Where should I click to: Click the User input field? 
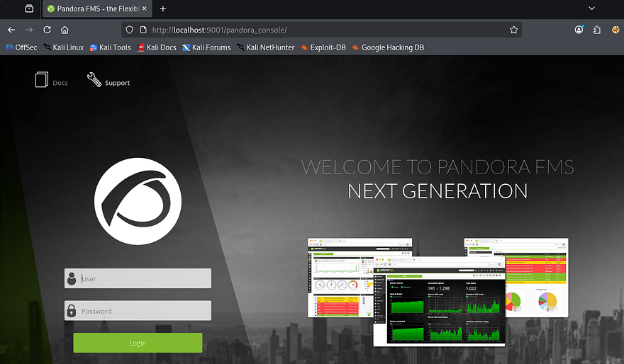tap(145, 278)
